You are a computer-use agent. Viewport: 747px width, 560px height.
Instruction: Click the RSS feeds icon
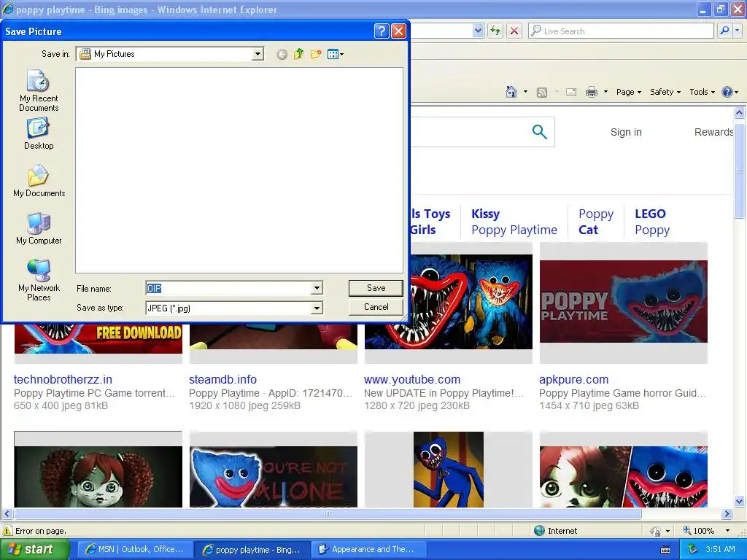(542, 93)
